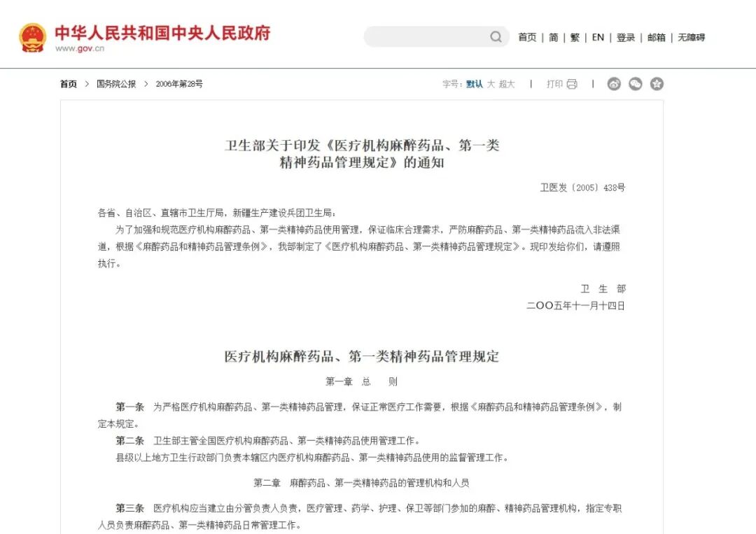Switch to simplified Chinese 简

553,38
